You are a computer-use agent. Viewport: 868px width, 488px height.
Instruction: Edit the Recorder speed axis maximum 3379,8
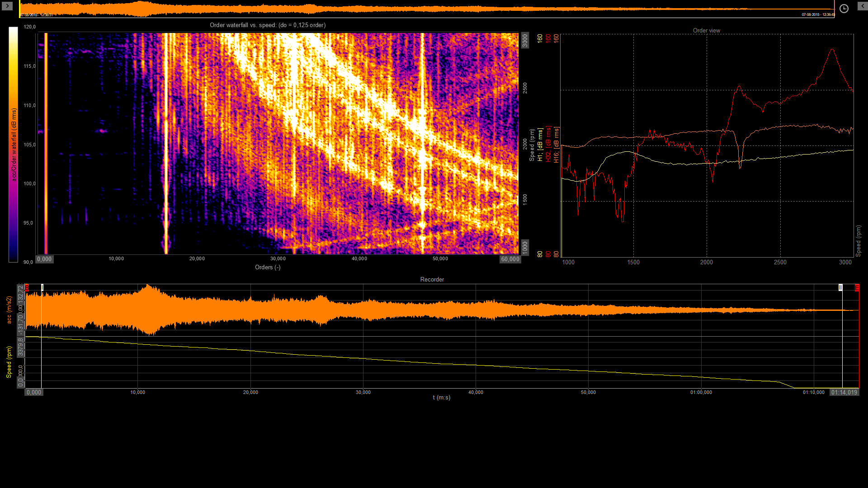(x=20, y=347)
